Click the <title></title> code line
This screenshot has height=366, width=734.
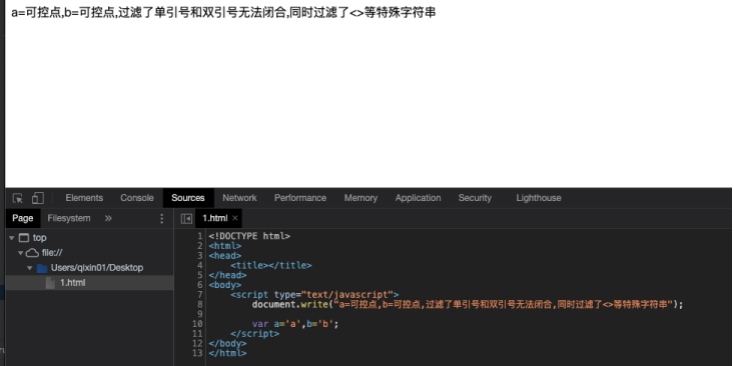pyautogui.click(x=271, y=265)
